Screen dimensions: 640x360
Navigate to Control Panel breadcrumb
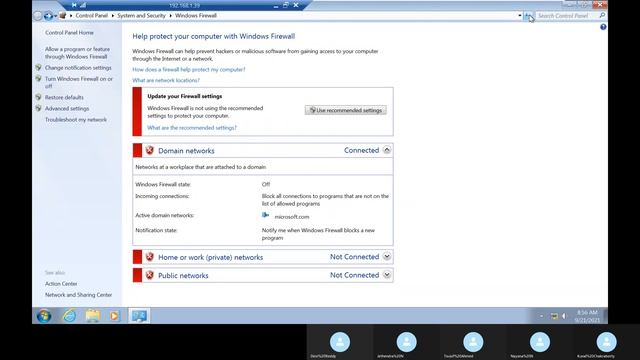point(91,16)
